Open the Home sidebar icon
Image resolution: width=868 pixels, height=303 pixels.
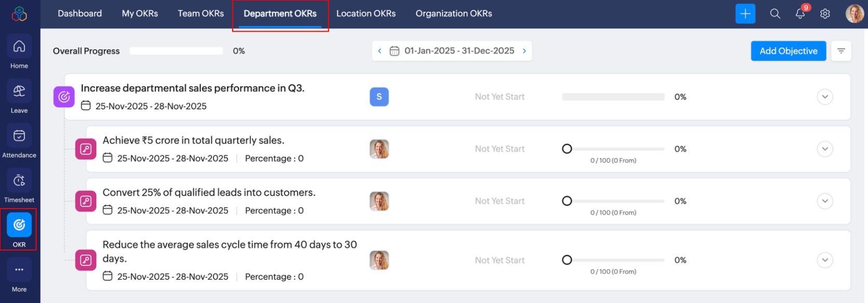[19, 47]
